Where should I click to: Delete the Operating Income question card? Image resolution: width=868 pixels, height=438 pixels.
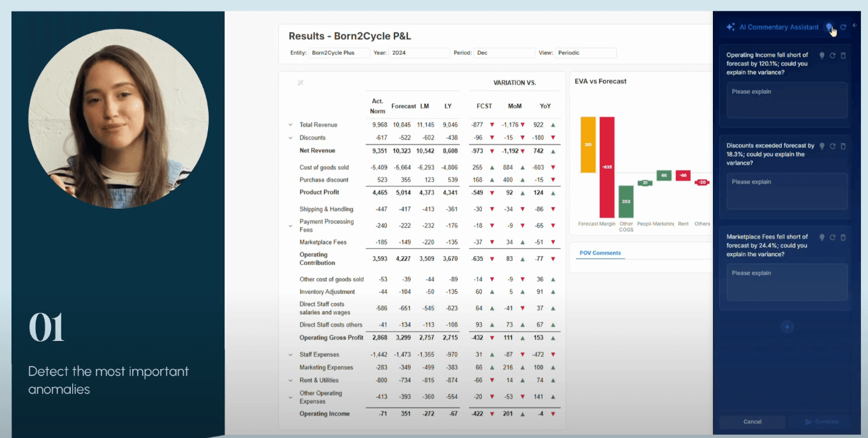[x=842, y=56]
